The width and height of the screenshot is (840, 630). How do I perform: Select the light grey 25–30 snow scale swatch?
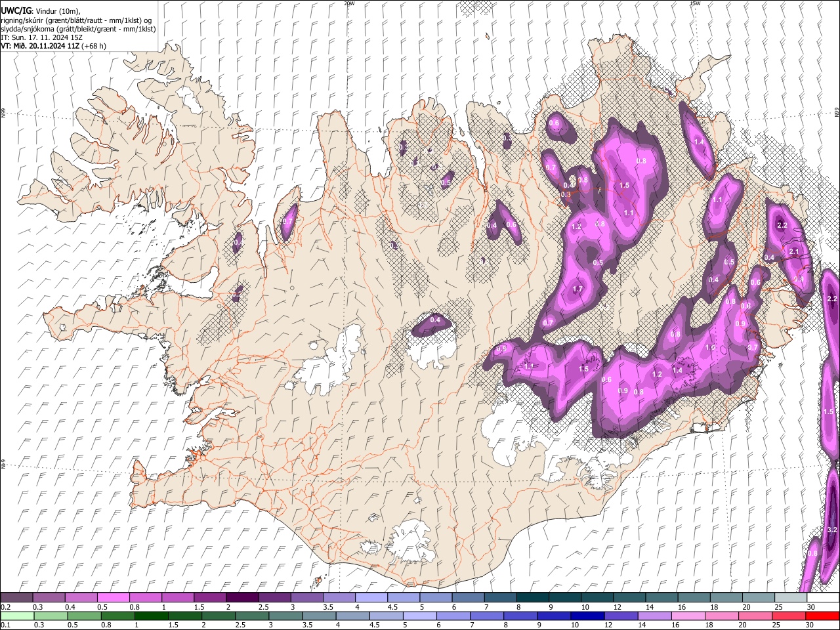[x=791, y=597]
